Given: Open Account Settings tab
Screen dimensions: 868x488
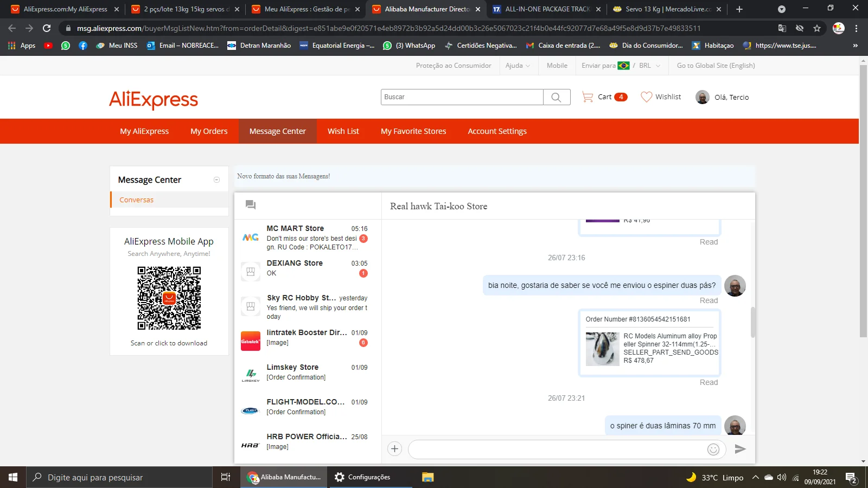Looking at the screenshot, I should point(497,131).
